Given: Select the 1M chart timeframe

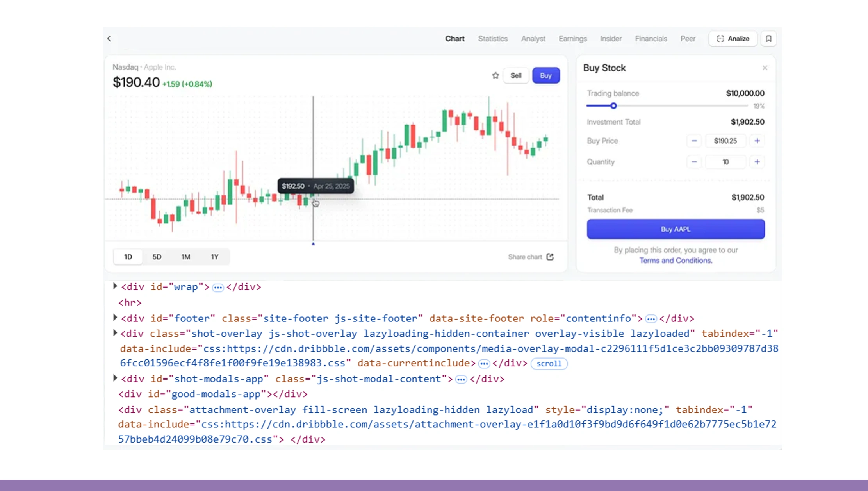Looking at the screenshot, I should pyautogui.click(x=185, y=257).
